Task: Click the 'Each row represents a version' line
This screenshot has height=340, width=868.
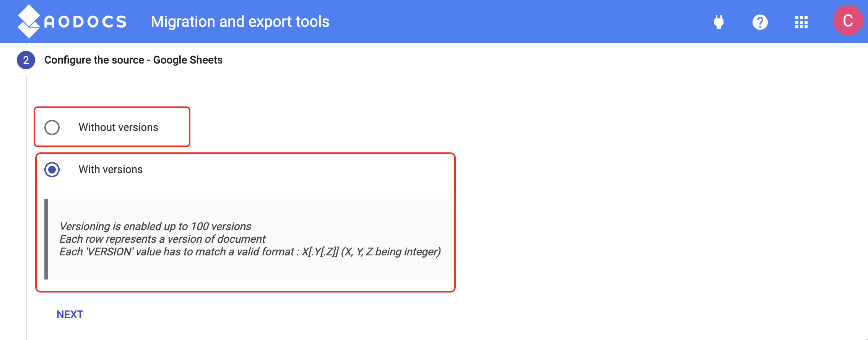Action: [162, 239]
